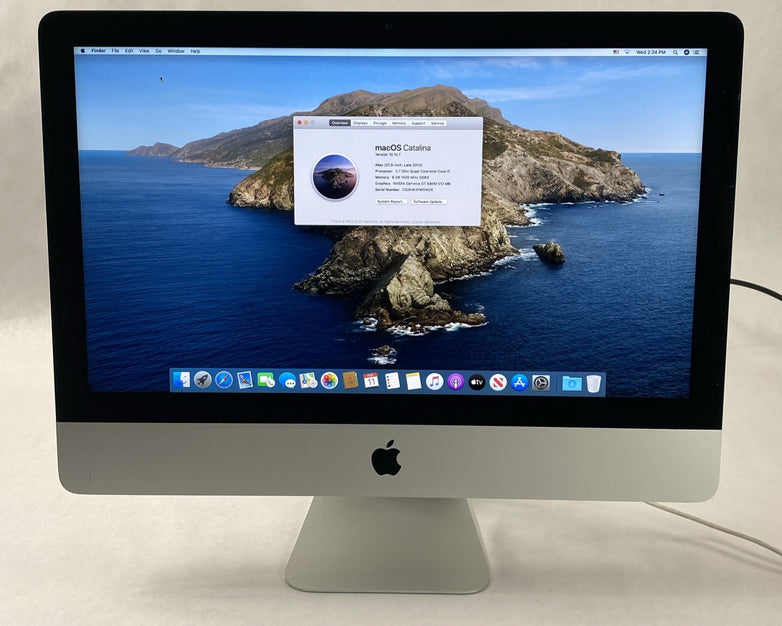Image resolution: width=782 pixels, height=626 pixels.
Task: Switch to the Displays tab
Action: coord(360,123)
